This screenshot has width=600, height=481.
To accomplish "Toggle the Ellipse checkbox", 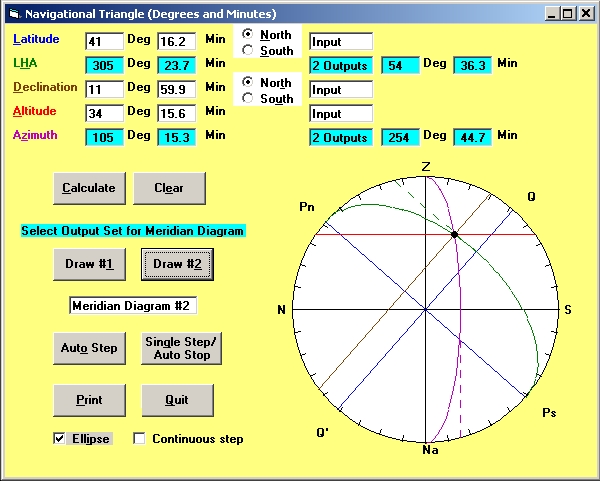I will pos(60,438).
